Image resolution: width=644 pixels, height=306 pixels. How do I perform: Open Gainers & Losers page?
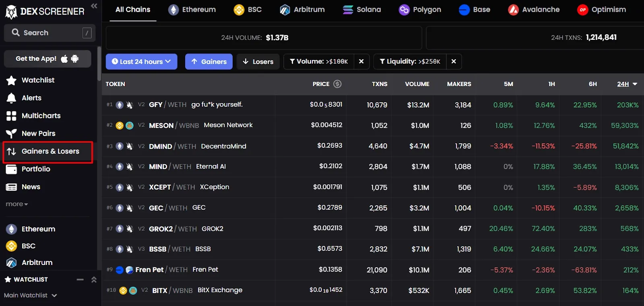pyautogui.click(x=48, y=152)
